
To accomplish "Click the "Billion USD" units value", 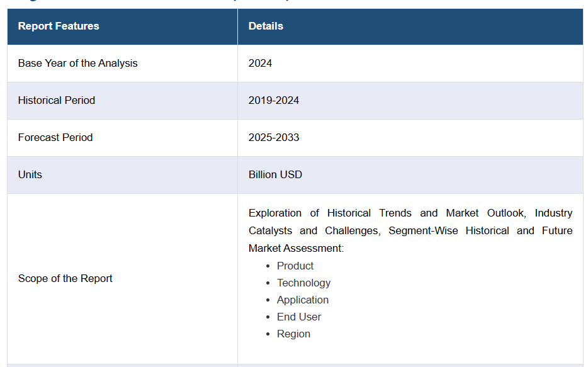I will pos(275,175).
